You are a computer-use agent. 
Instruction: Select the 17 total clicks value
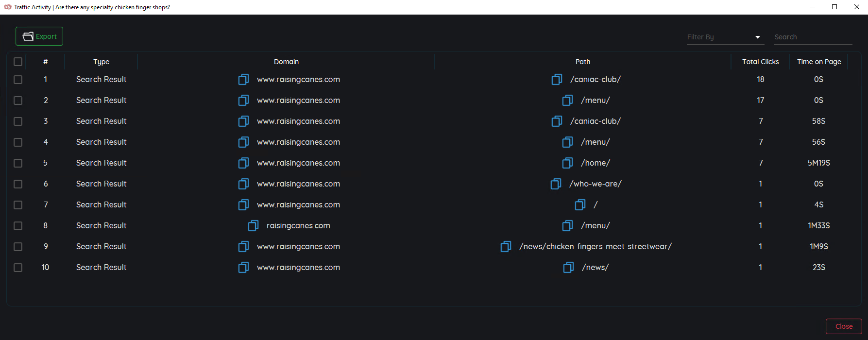pyautogui.click(x=761, y=100)
